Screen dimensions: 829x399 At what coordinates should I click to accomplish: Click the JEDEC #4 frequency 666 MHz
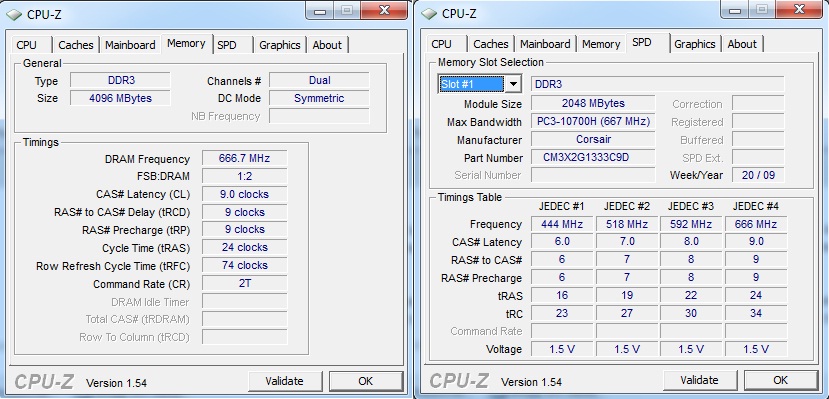tap(756, 224)
